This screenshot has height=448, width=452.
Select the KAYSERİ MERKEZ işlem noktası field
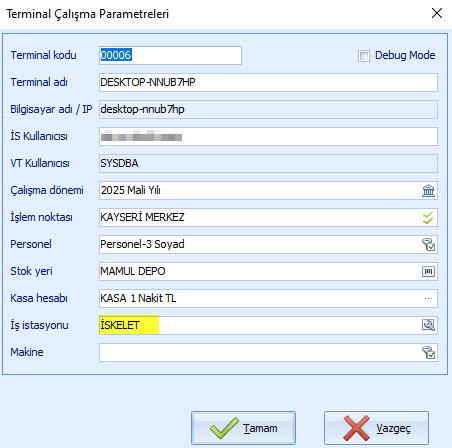point(260,218)
